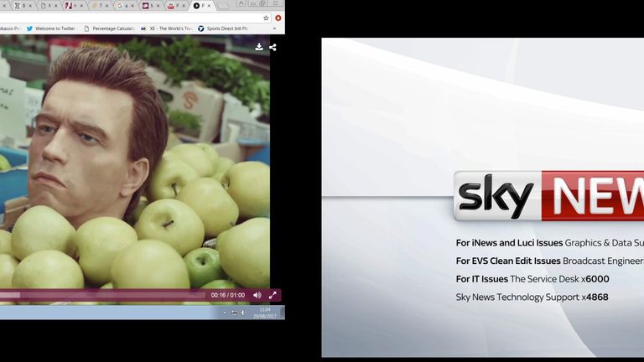
Task: Expand the bookmarks bar overflow chevron
Action: [274, 28]
